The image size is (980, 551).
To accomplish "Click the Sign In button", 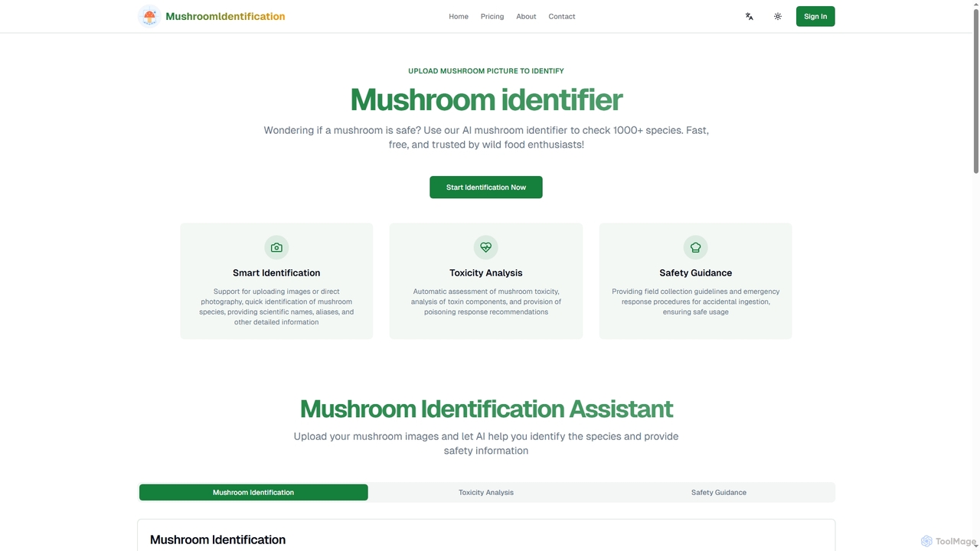I will [815, 16].
